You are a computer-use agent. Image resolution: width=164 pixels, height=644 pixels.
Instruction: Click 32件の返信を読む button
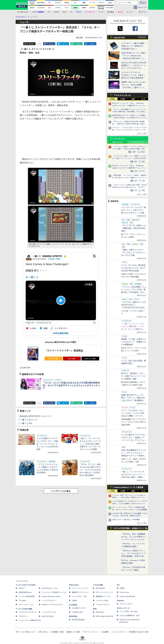pos(61,333)
